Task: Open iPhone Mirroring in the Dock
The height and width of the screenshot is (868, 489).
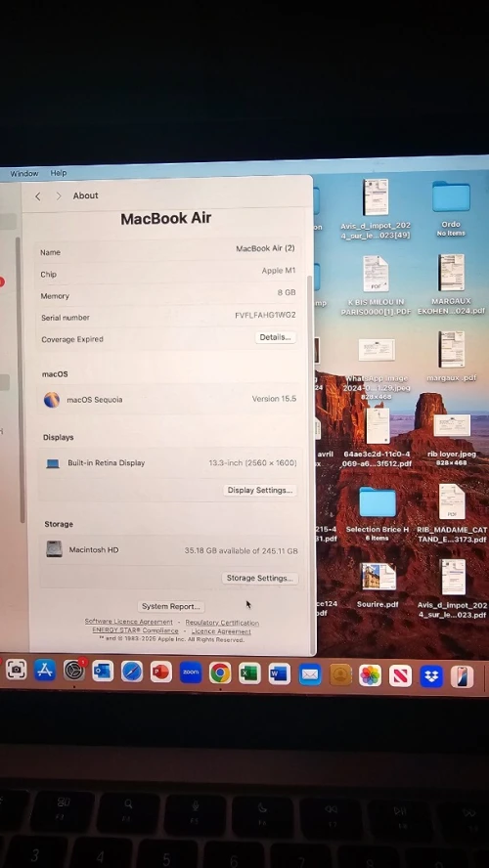Action: (x=462, y=676)
